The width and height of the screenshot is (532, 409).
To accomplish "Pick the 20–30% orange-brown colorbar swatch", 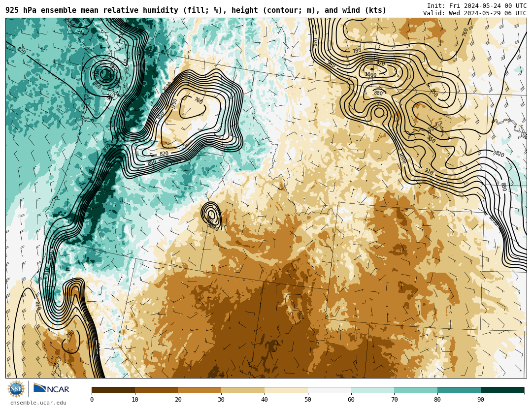I will tap(199, 390).
